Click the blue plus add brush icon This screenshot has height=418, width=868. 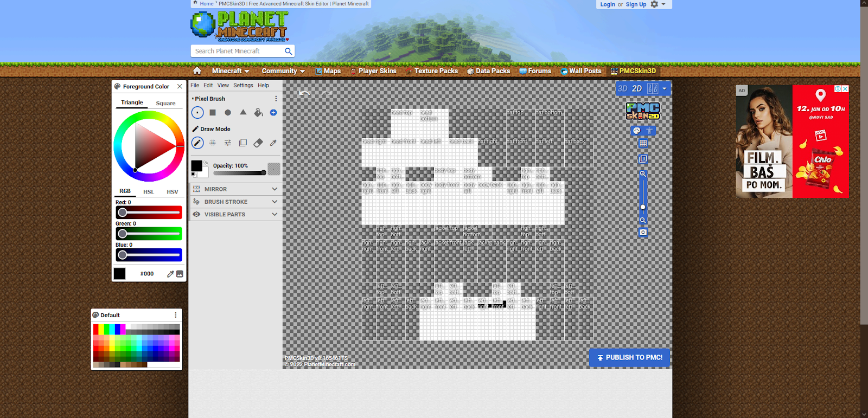(273, 113)
